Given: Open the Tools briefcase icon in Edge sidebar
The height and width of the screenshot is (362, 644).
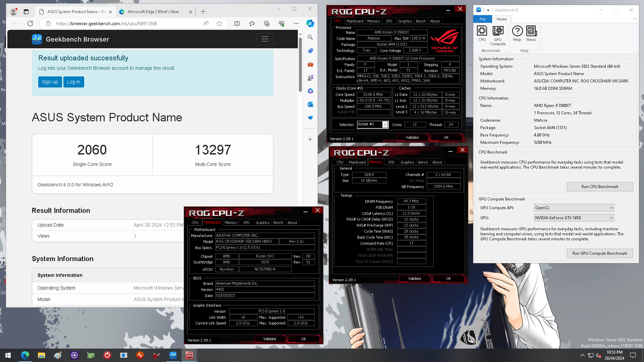Looking at the screenshot, I should tap(310, 64).
